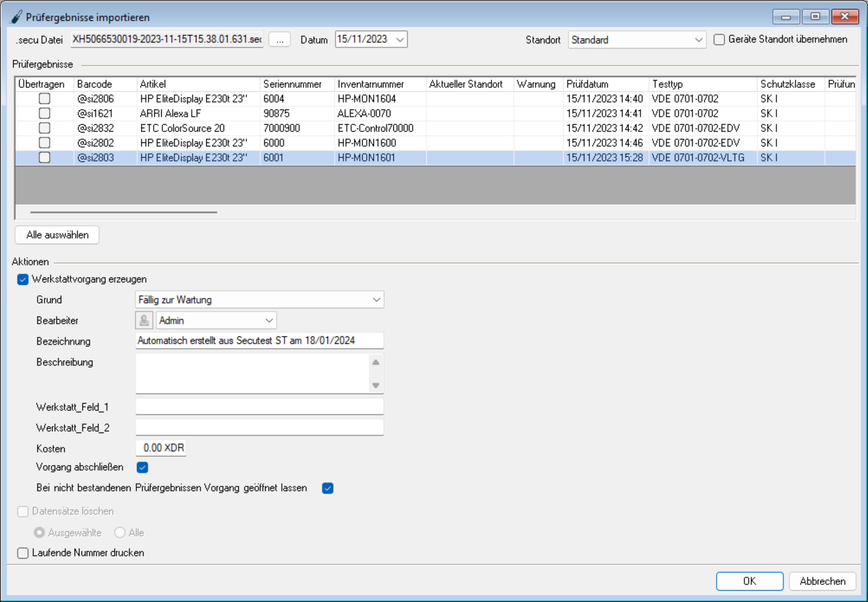Open the Bearbeiter Admin dropdown
The image size is (868, 602).
269,321
